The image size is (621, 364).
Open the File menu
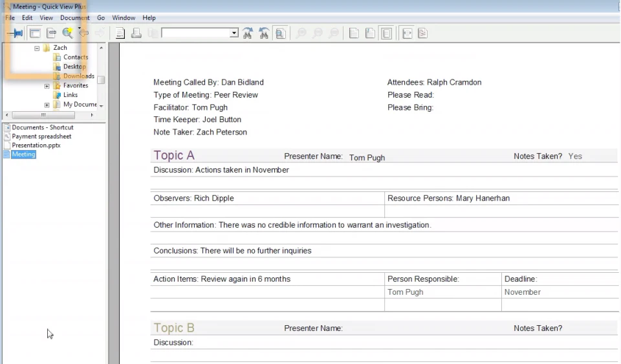pyautogui.click(x=10, y=18)
